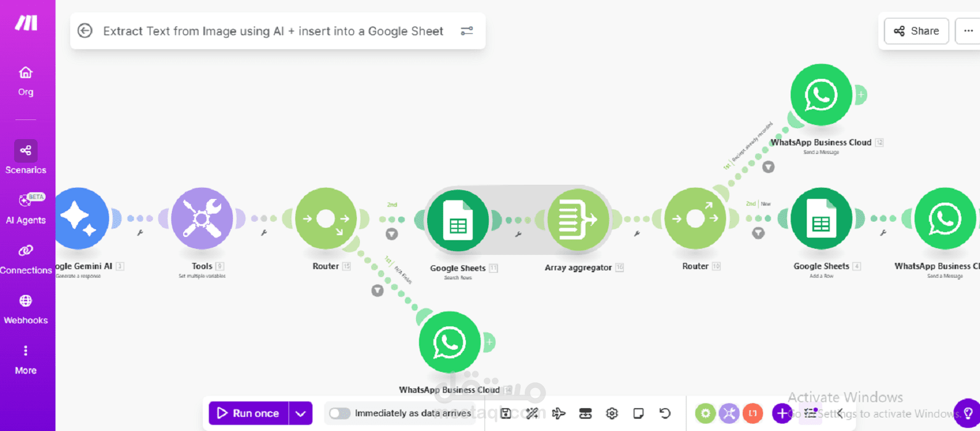Add module after bottom WhatsApp Business Cloud

click(489, 342)
